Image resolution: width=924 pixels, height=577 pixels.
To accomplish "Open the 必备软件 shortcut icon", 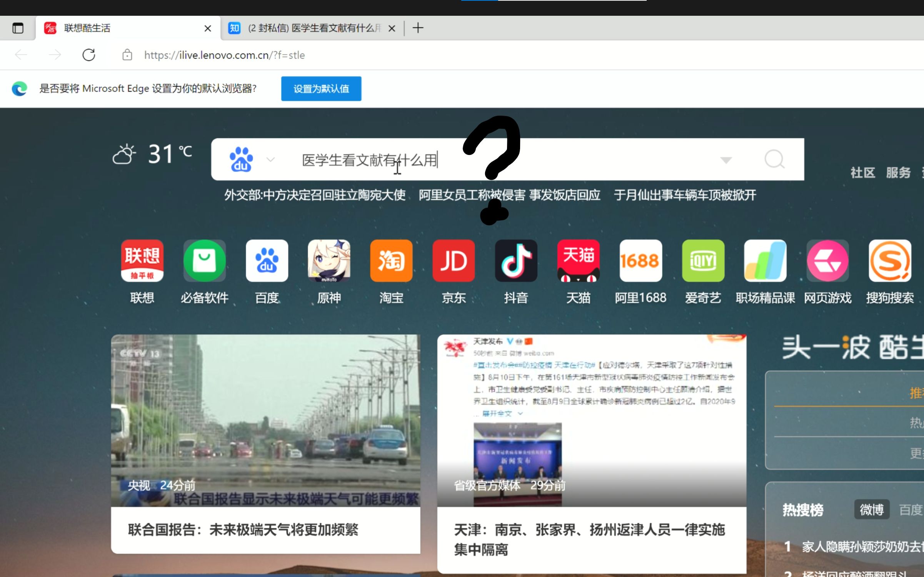I will (x=204, y=261).
